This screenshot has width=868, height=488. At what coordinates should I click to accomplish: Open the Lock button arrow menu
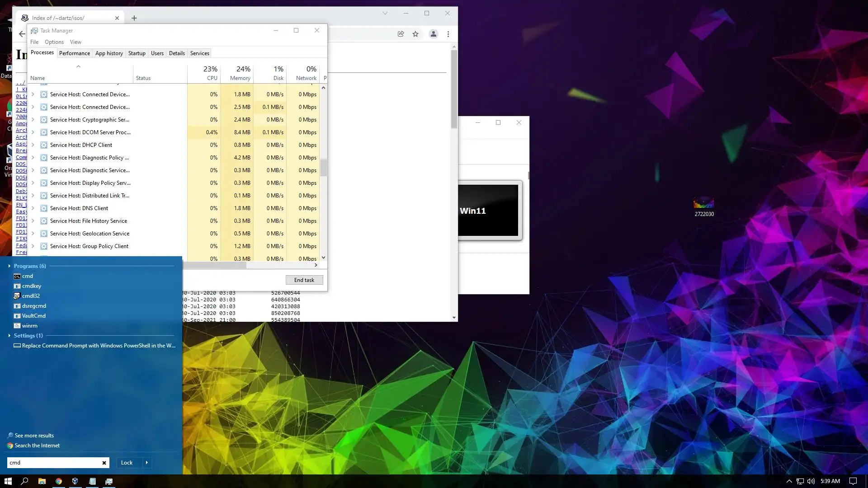tap(146, 463)
